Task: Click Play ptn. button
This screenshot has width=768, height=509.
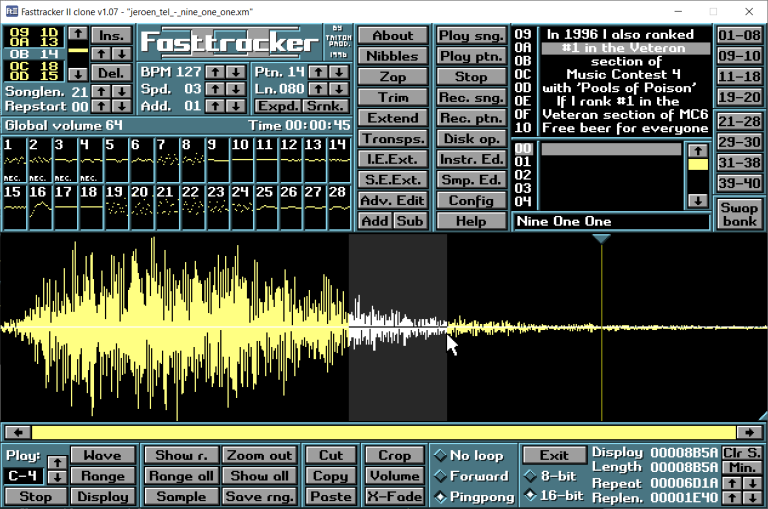Action: 471,56
